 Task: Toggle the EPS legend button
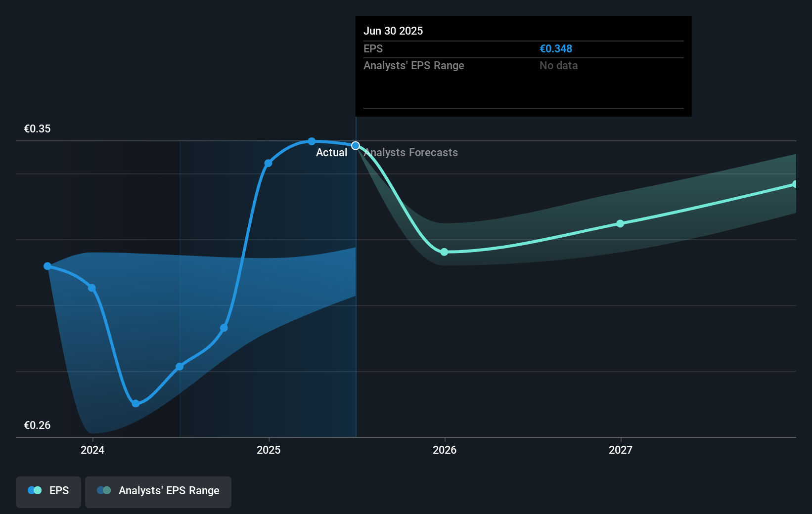coord(48,491)
